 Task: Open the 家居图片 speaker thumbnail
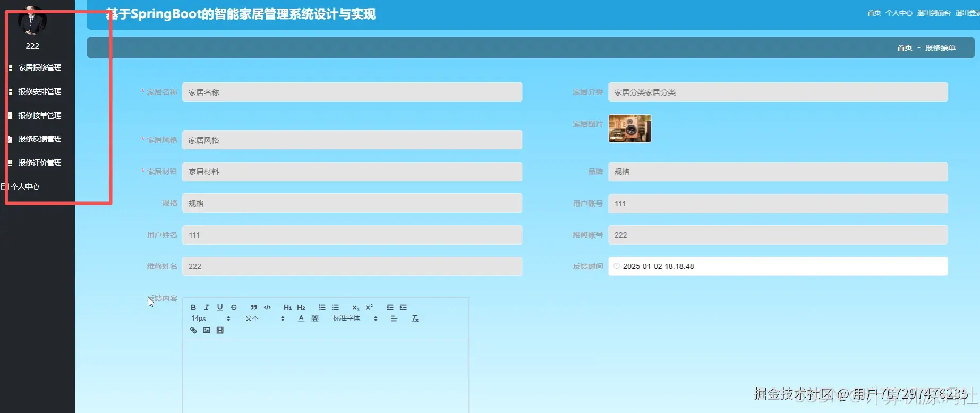point(629,129)
